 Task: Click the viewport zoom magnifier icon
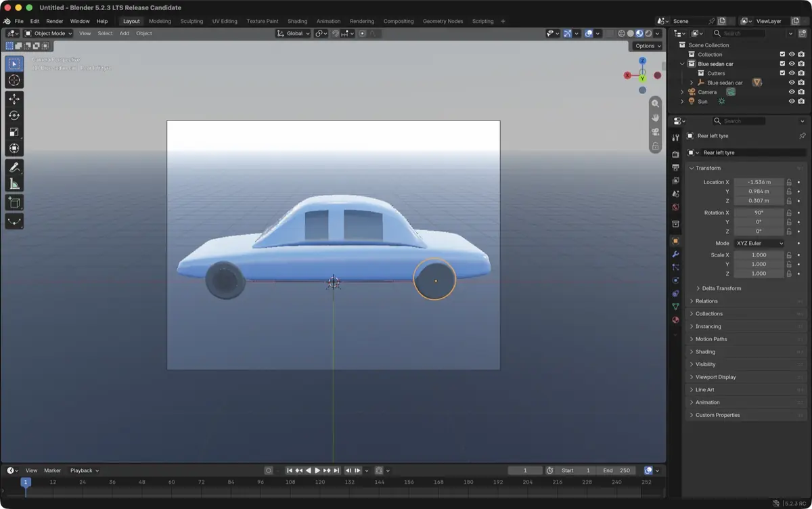655,104
